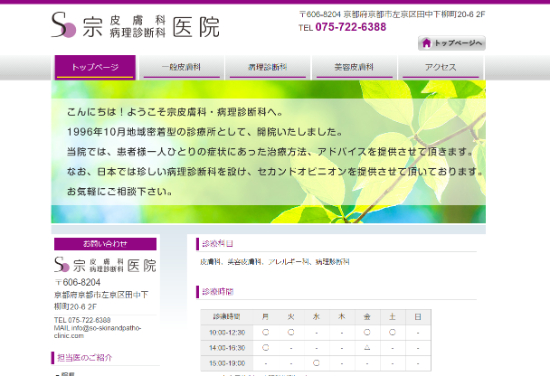Click the home icon button トップページへ
This screenshot has width=550, height=376.
pos(451,43)
